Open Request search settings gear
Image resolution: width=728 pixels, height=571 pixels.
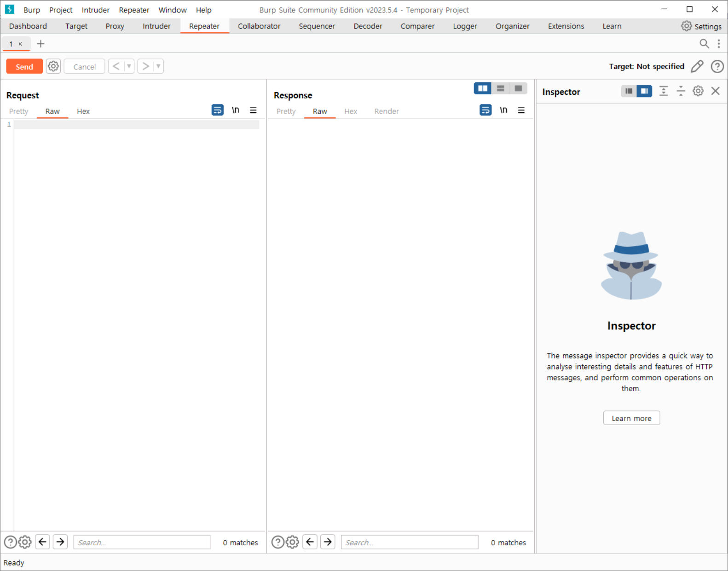tap(25, 542)
